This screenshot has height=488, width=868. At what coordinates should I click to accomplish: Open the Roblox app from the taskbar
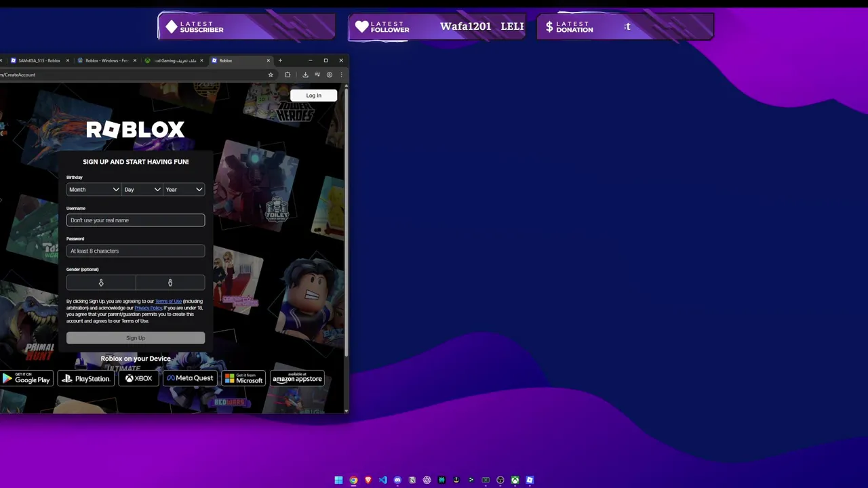pyautogui.click(x=530, y=480)
